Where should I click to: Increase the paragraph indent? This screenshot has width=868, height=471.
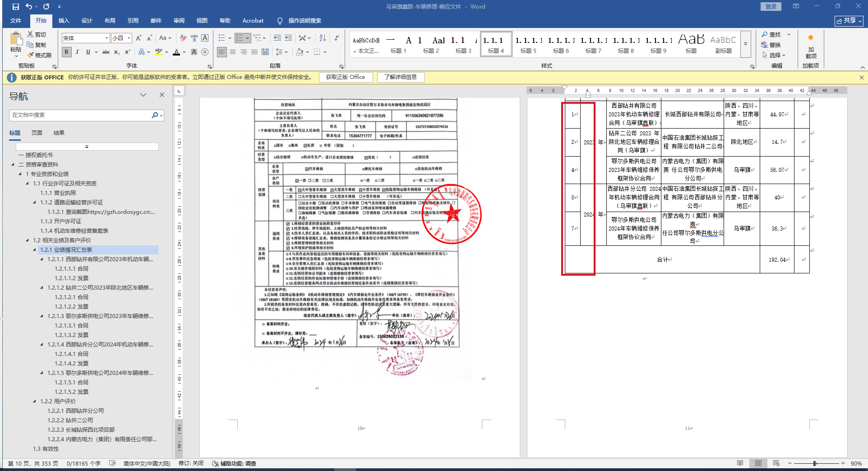pyautogui.click(x=288, y=38)
